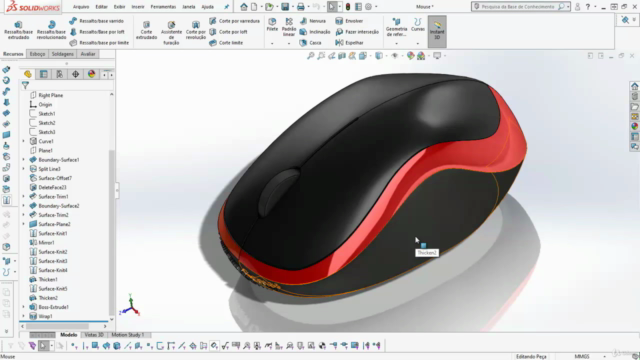
Task: Open DisplayManager color ball tab
Action: click(91, 74)
